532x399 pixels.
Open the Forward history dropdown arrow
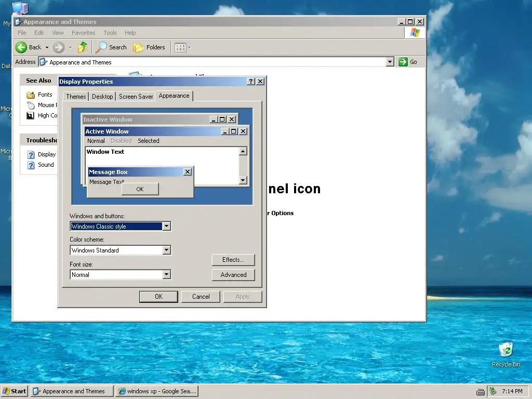coord(71,47)
